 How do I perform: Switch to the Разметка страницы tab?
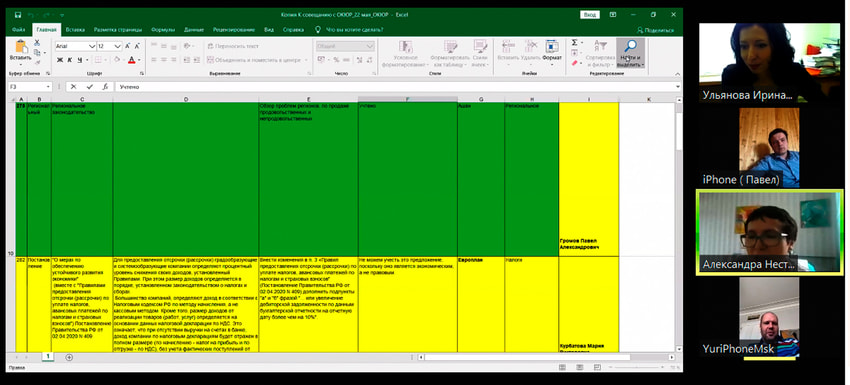coord(118,30)
